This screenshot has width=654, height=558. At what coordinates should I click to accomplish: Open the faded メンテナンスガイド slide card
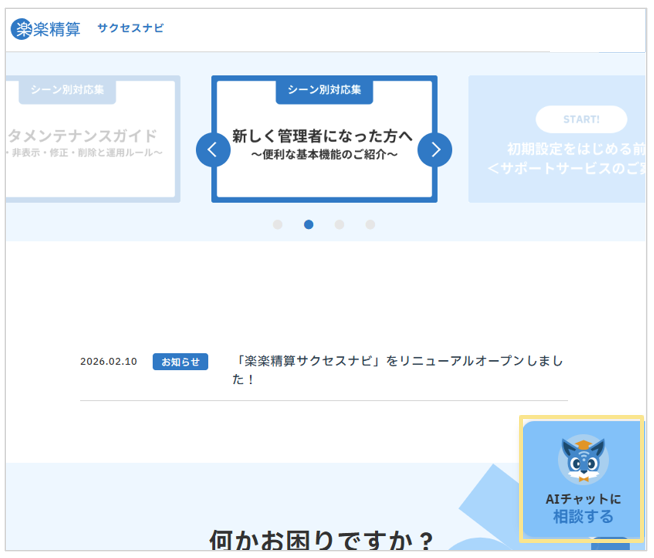(93, 139)
